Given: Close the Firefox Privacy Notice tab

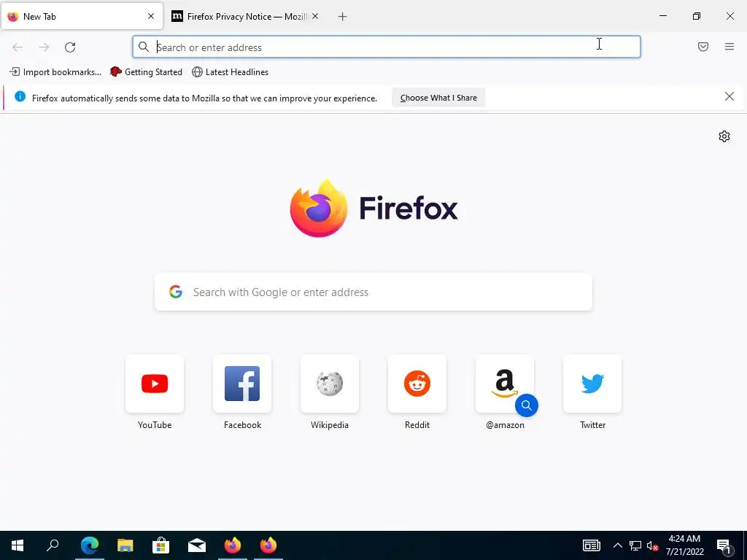Looking at the screenshot, I should point(315,16).
